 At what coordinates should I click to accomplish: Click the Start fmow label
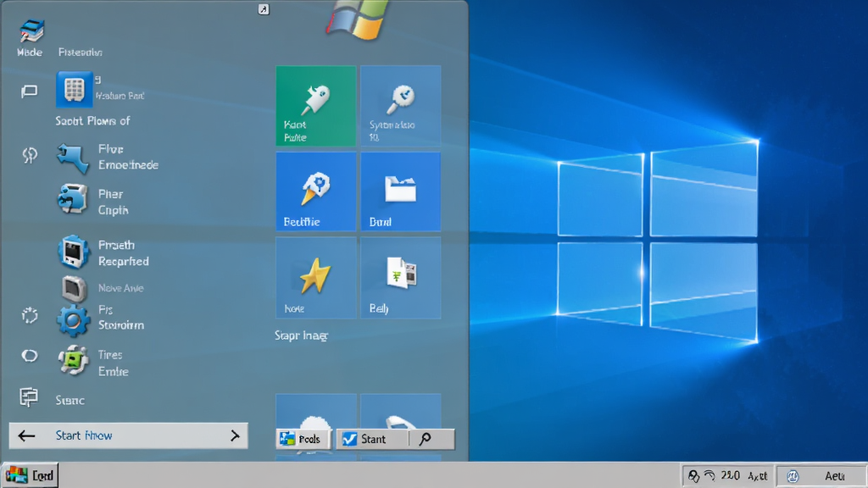(84, 436)
